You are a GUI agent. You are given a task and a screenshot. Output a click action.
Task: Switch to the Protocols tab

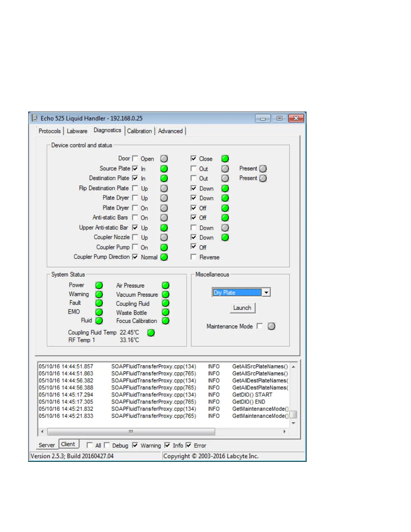[x=50, y=131]
